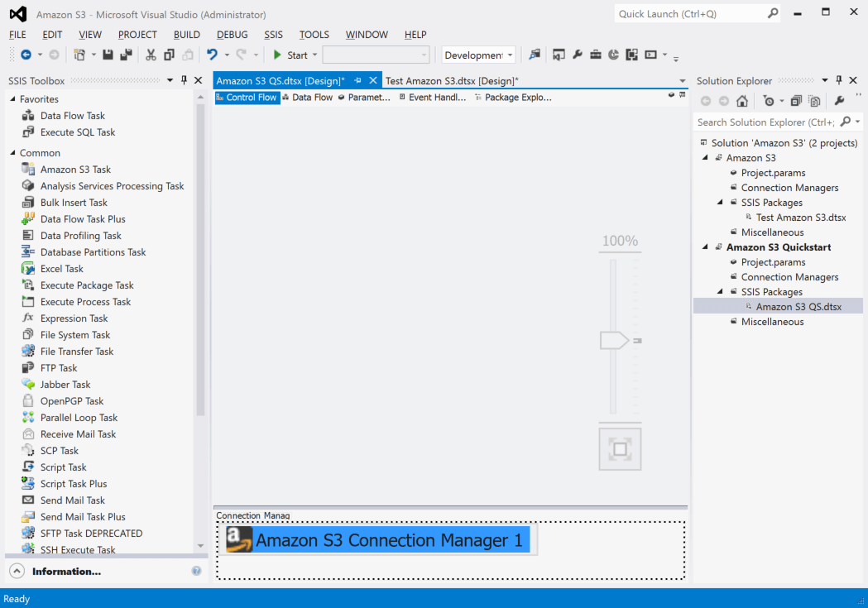Viewport: 868px width, 608px height.
Task: Select Excel Task in SSIS Toolbox
Action: [x=62, y=269]
